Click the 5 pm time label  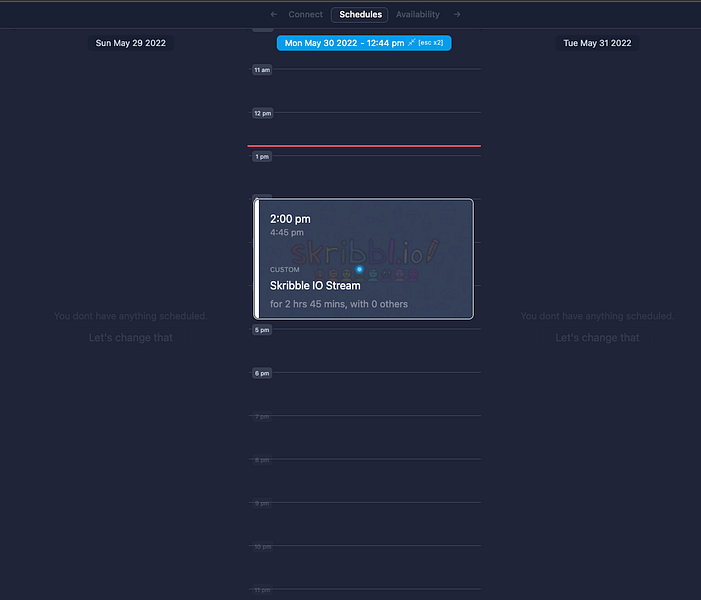point(262,330)
